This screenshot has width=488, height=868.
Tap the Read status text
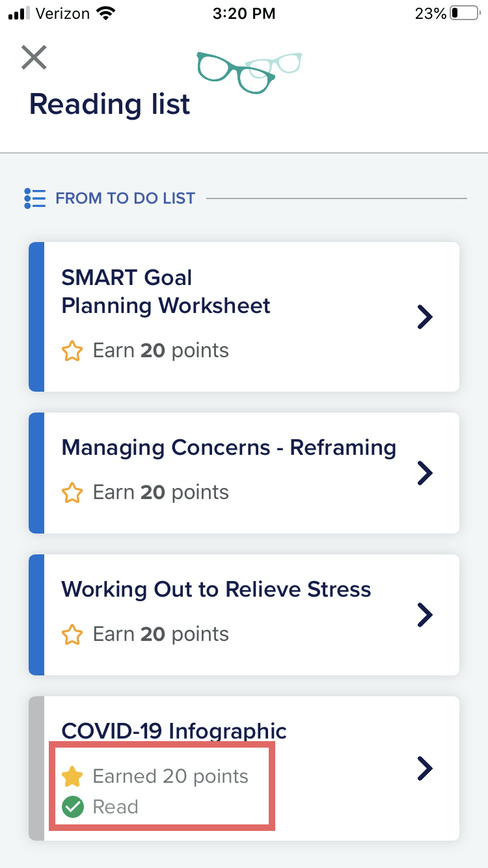click(x=116, y=807)
